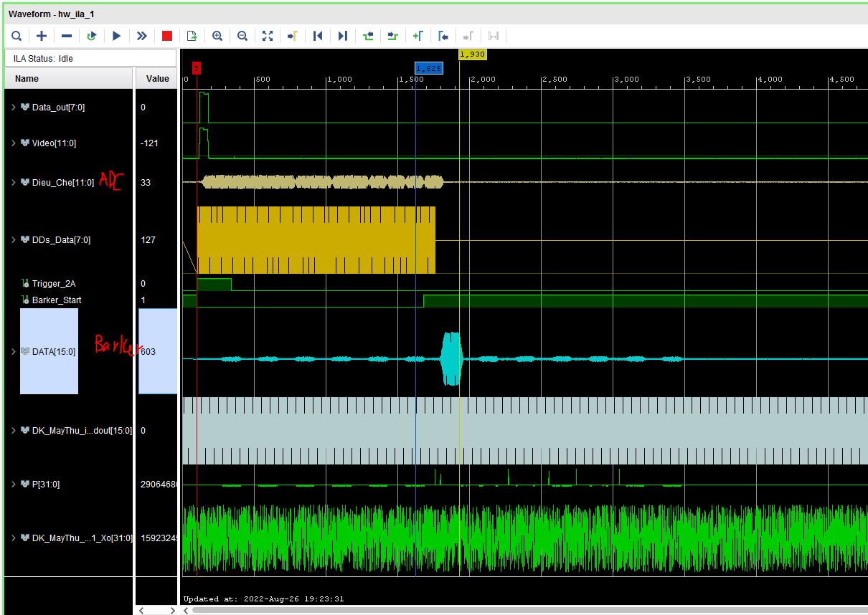Viewport: 868px width, 615px height.
Task: Select the Trigger_2A signal row
Action: click(x=54, y=284)
